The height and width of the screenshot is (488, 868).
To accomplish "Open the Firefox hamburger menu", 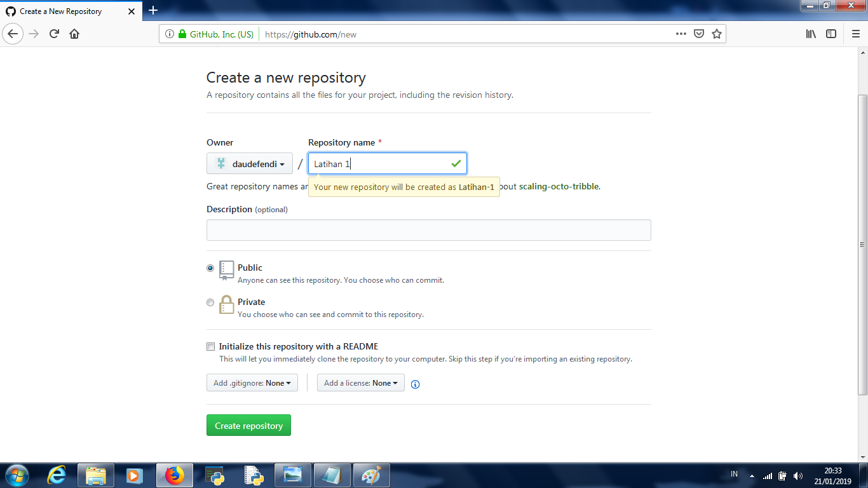I will coord(855,34).
